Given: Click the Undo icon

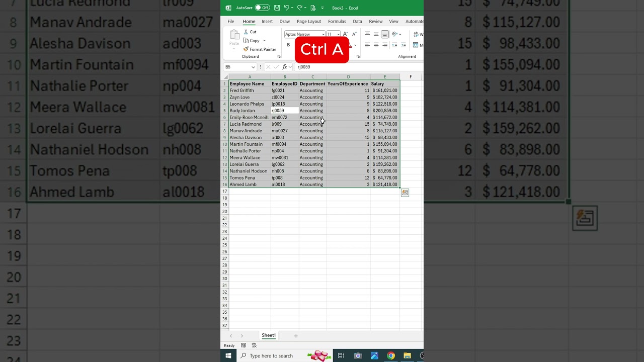Looking at the screenshot, I should [286, 8].
